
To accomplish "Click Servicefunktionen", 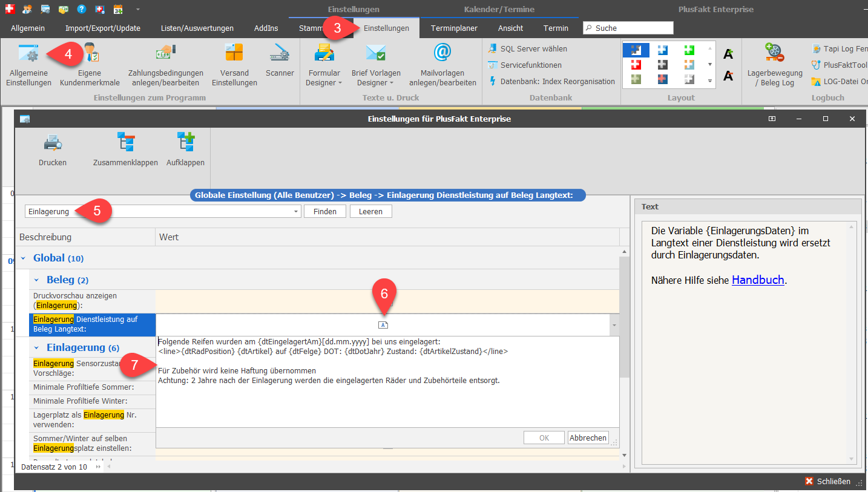I will (524, 65).
